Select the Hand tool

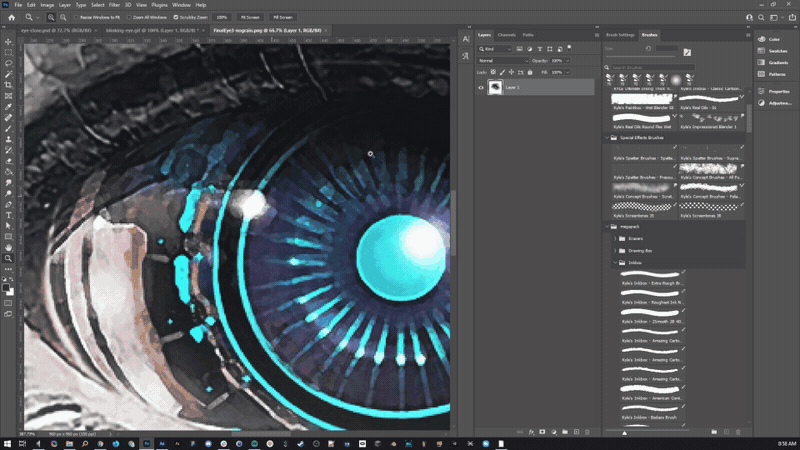click(8, 247)
